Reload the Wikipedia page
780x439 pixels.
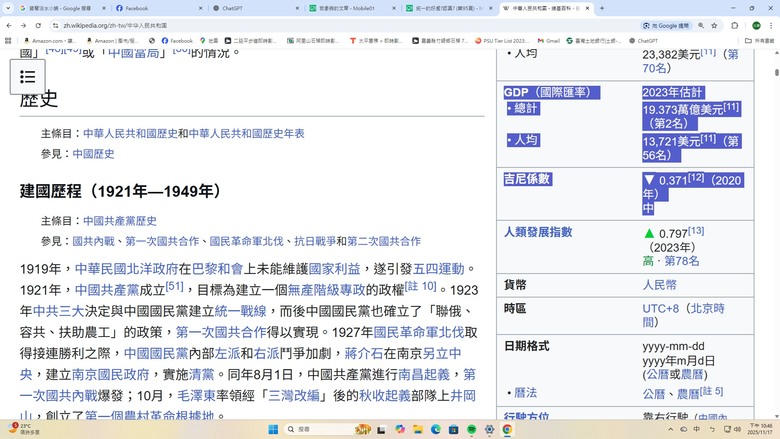38,25
